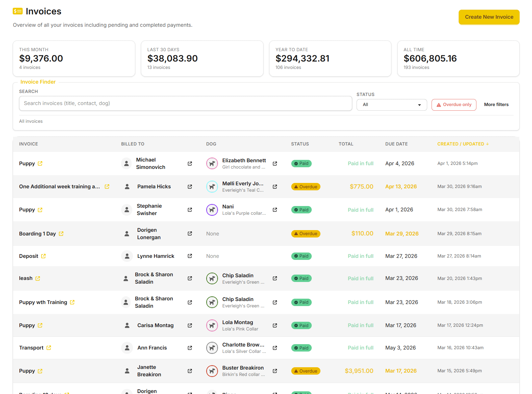Click Overdue status badge for $775.00 invoice
The width and height of the screenshot is (532, 394).
click(x=305, y=187)
